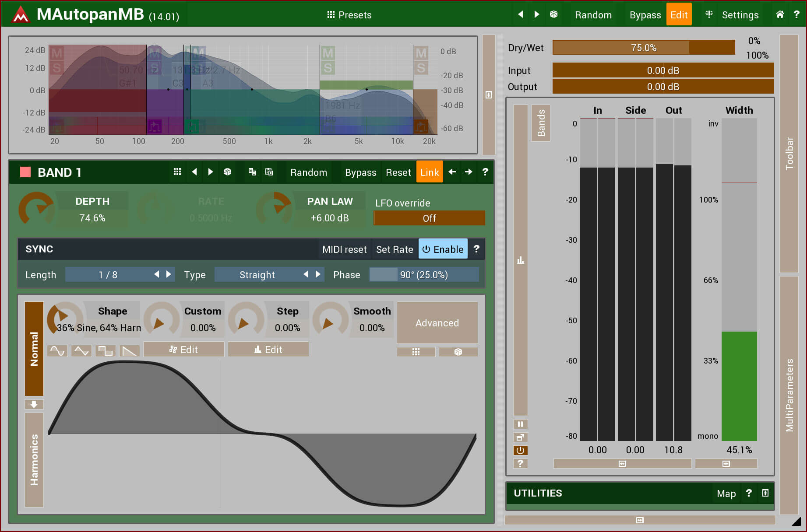Image resolution: width=807 pixels, height=532 pixels.
Task: Open the MultiParameters side tab
Action: tap(789, 395)
